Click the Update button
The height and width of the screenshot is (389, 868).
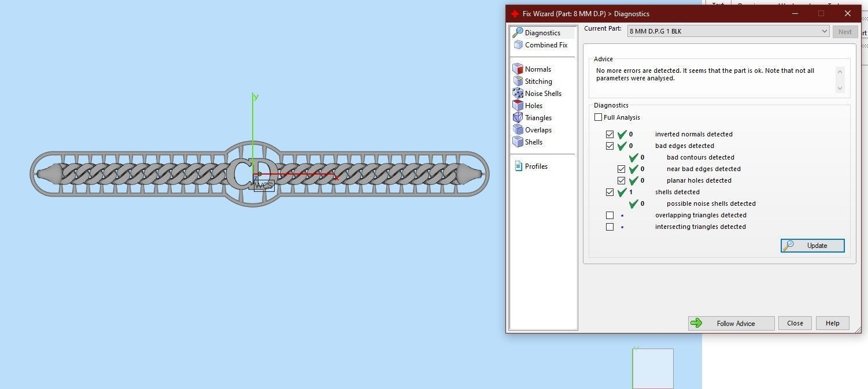pyautogui.click(x=812, y=246)
